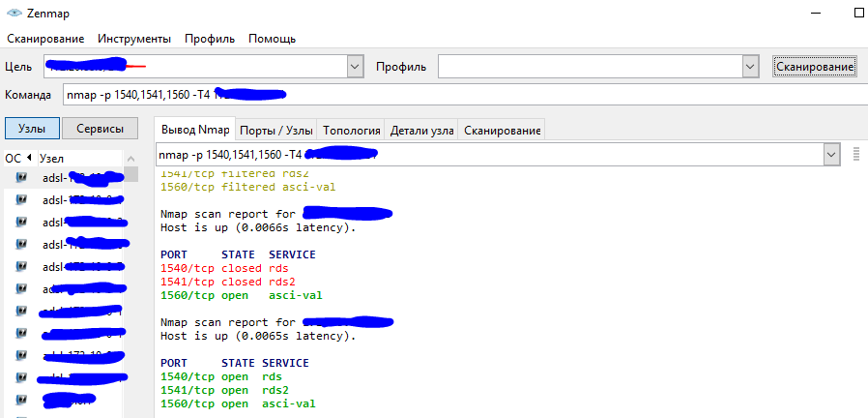Click the text 'Host is up (0.0065s latency).'

[x=258, y=336]
